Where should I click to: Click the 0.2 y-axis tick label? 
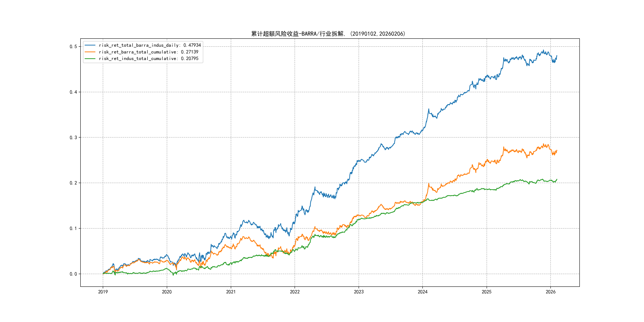point(73,183)
